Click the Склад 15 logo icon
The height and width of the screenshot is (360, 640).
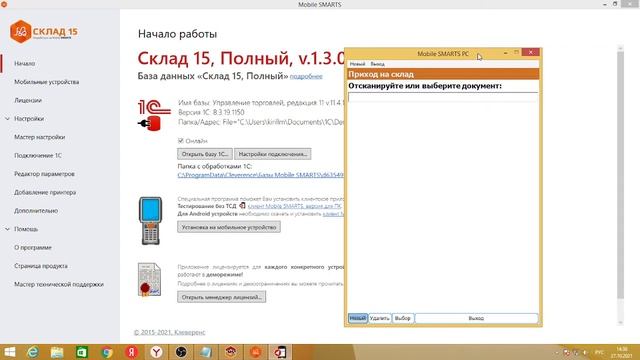(x=20, y=31)
